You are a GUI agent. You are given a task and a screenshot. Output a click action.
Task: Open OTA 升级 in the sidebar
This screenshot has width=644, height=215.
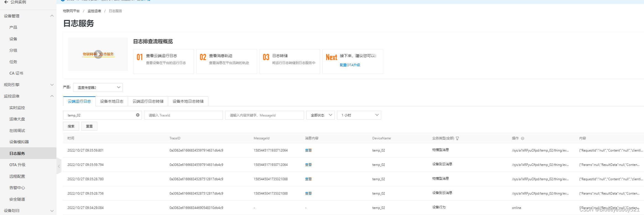(x=17, y=165)
